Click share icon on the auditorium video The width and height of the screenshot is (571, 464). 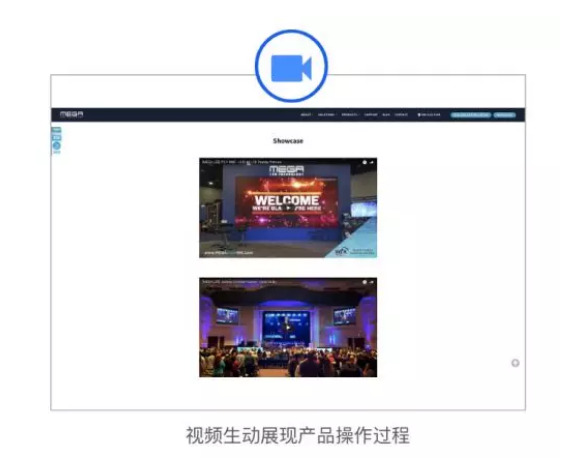(x=372, y=282)
